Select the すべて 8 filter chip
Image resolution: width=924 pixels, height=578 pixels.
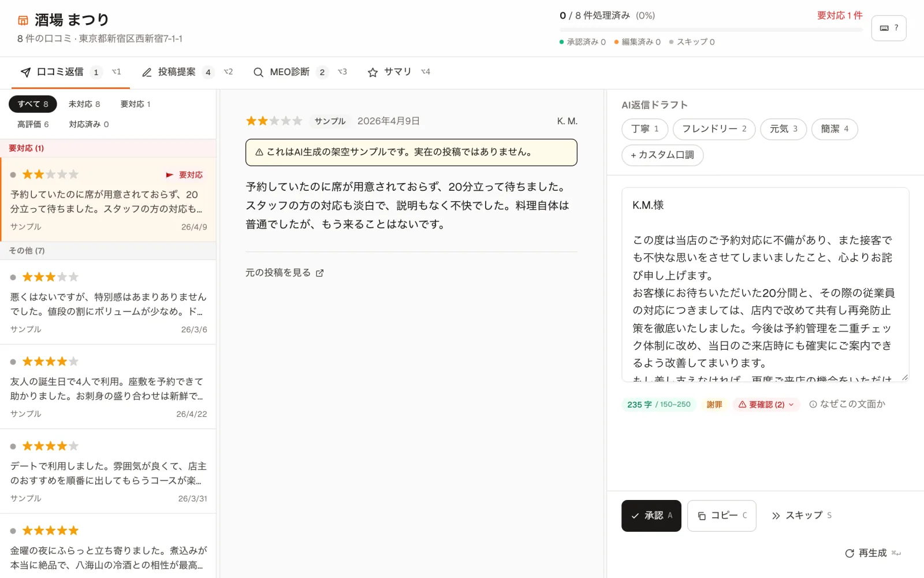[33, 104]
